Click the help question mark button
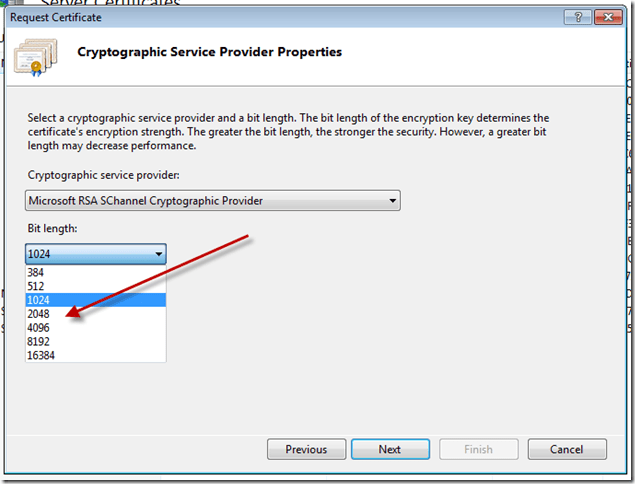 coord(576,18)
